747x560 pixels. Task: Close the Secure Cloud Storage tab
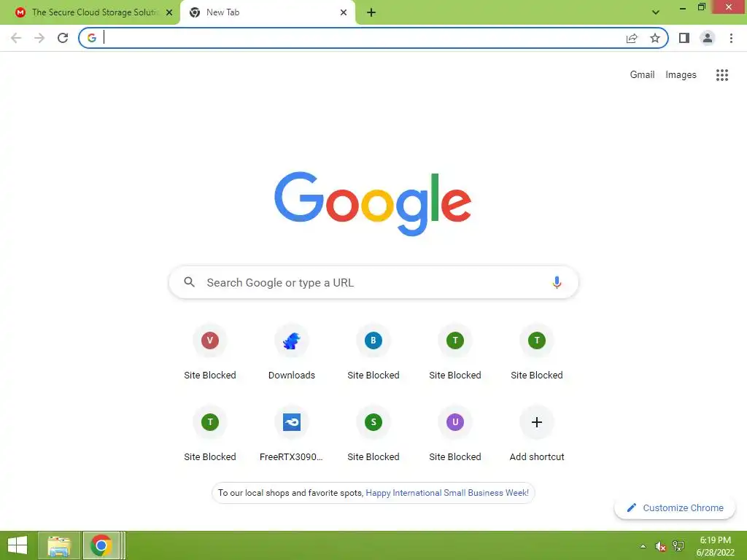click(x=169, y=12)
